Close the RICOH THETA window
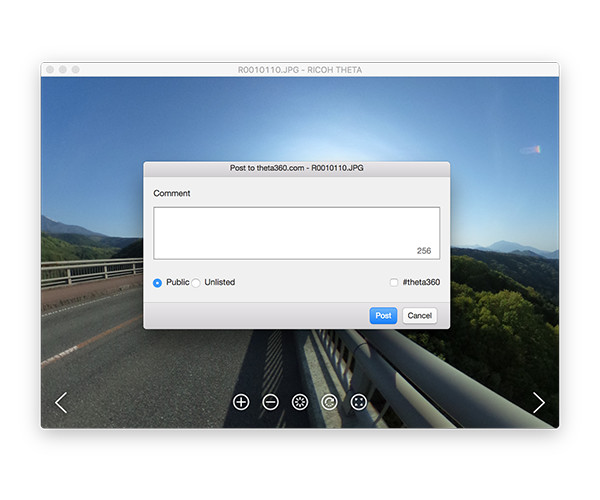Screen dimensions: 600x500 pos(49,70)
